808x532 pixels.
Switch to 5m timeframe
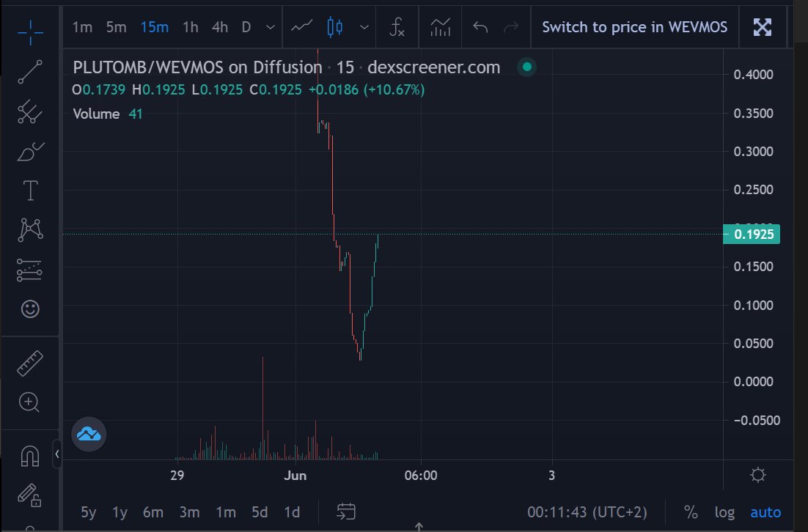[x=116, y=27]
